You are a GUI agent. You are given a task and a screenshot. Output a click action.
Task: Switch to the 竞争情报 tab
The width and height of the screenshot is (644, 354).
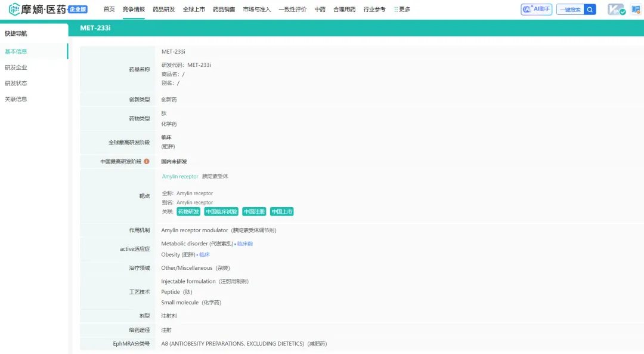click(x=134, y=10)
